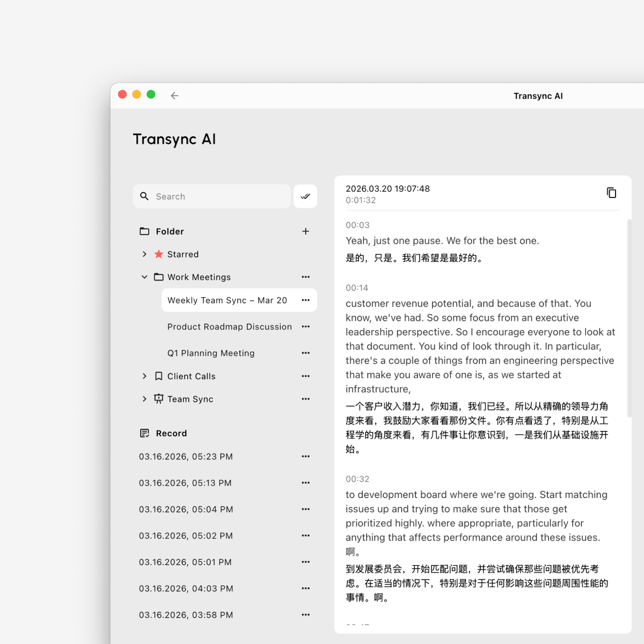Click the copy transcript icon
Image resolution: width=644 pixels, height=644 pixels.
pos(611,193)
